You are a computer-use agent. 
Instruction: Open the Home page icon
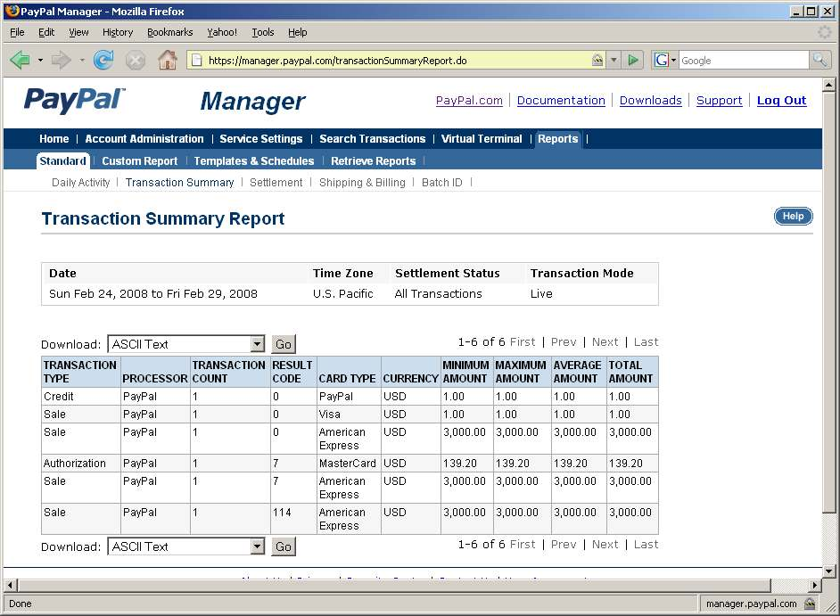167,61
